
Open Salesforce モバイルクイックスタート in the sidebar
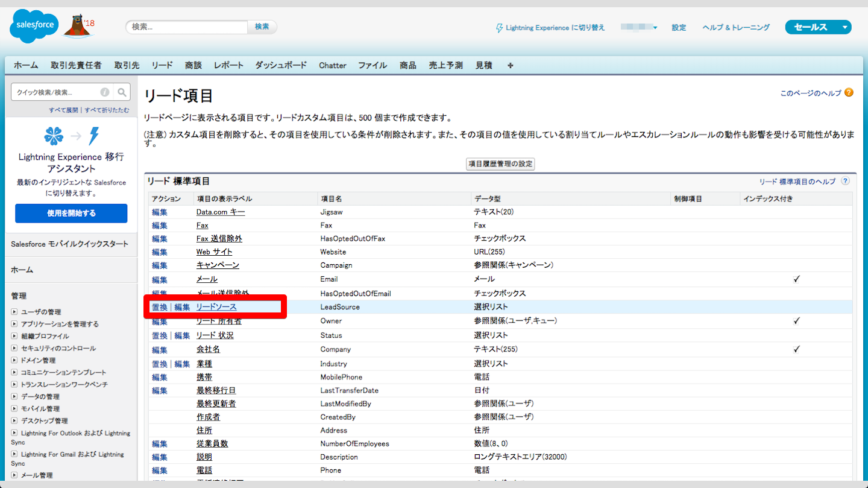click(x=70, y=244)
